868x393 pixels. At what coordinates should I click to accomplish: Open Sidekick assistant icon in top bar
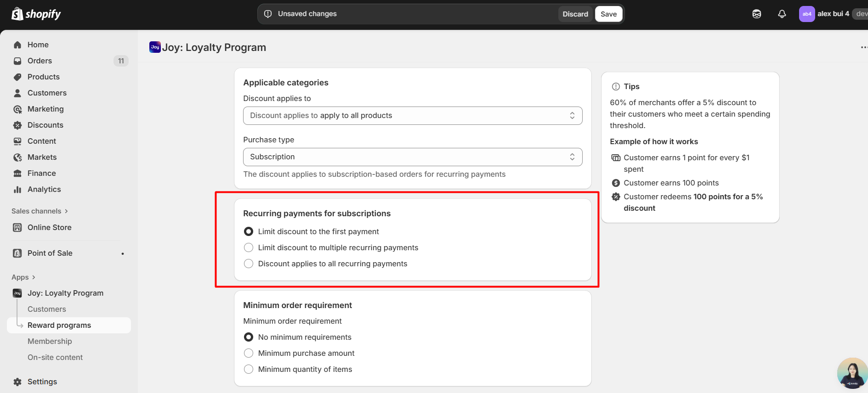[x=756, y=14]
